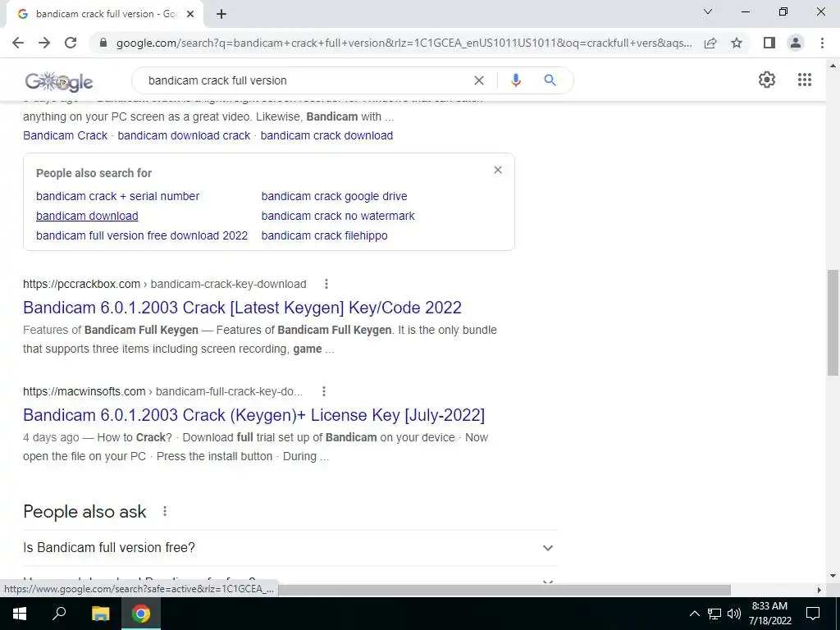The image size is (840, 630).
Task: Submit search with the magnifier icon
Action: point(550,80)
